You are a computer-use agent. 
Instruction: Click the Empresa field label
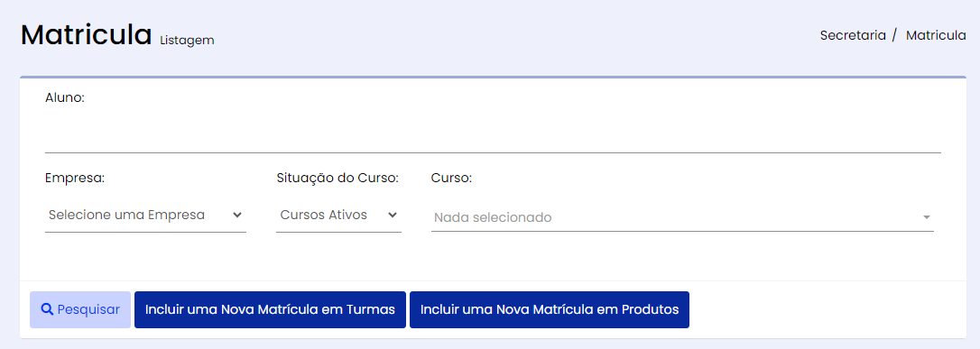tap(75, 178)
